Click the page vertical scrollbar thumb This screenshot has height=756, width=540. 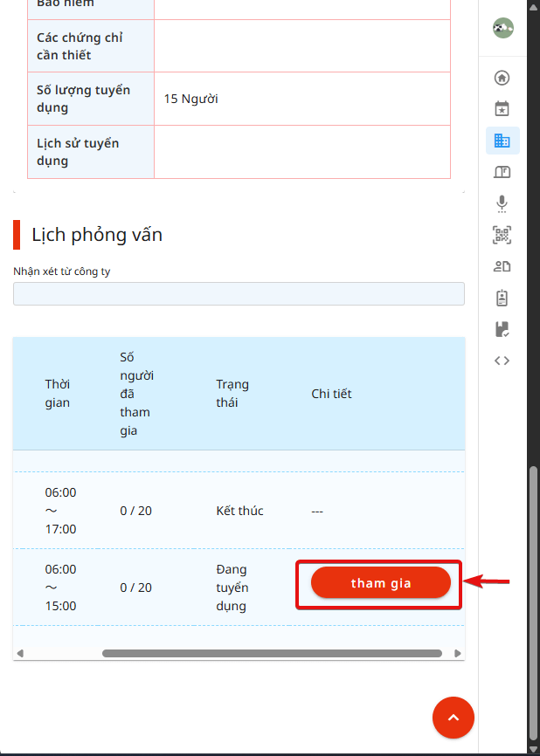533,605
